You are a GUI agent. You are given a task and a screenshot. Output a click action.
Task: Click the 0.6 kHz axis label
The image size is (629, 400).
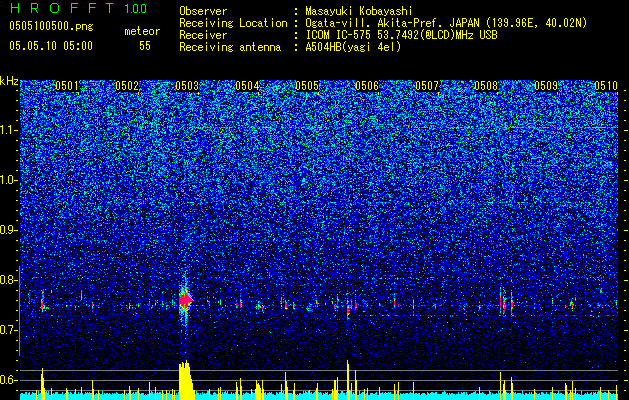[x=9, y=380]
